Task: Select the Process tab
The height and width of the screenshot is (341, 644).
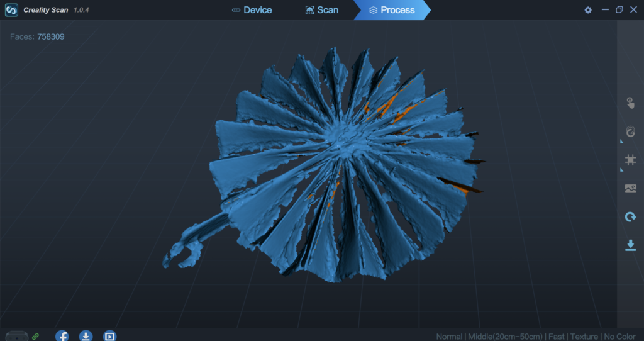Action: 391,10
